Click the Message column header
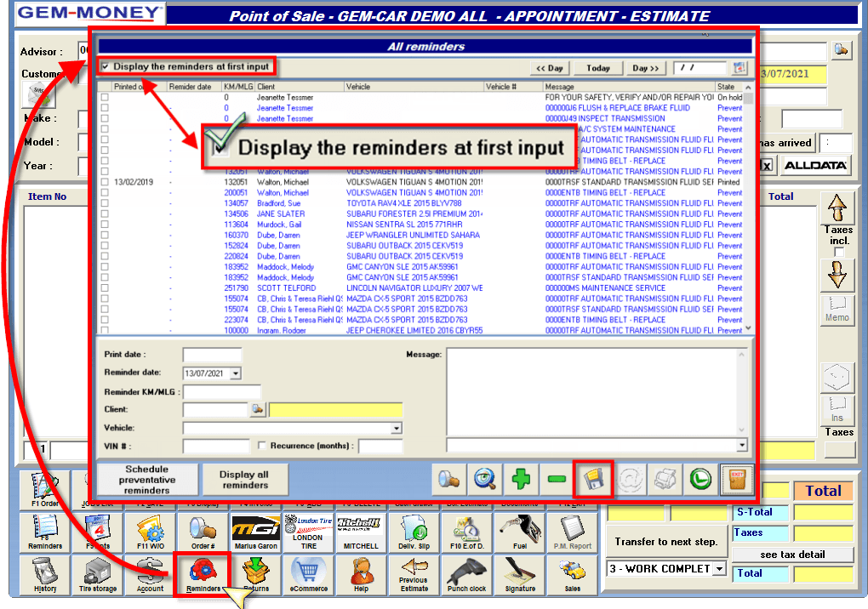 (x=629, y=87)
